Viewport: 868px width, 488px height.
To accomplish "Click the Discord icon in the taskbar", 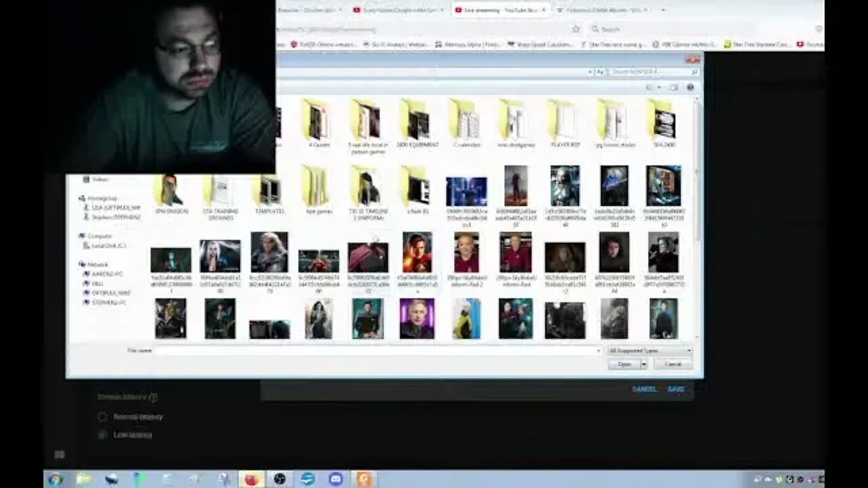I will (x=336, y=479).
